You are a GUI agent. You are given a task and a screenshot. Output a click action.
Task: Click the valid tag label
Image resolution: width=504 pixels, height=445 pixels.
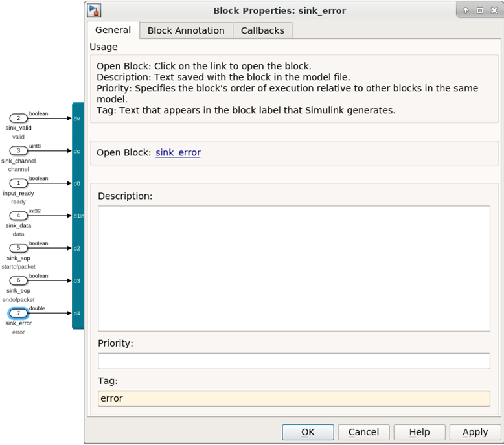click(x=18, y=137)
